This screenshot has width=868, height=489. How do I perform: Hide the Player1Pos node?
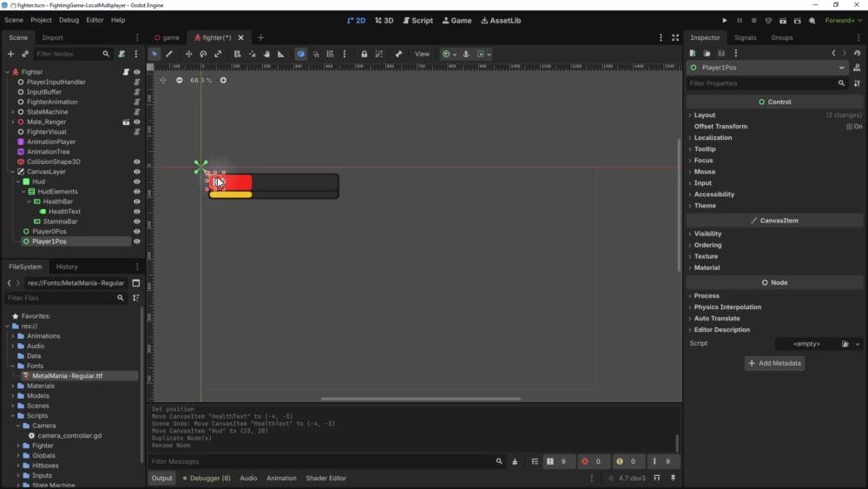click(x=137, y=241)
